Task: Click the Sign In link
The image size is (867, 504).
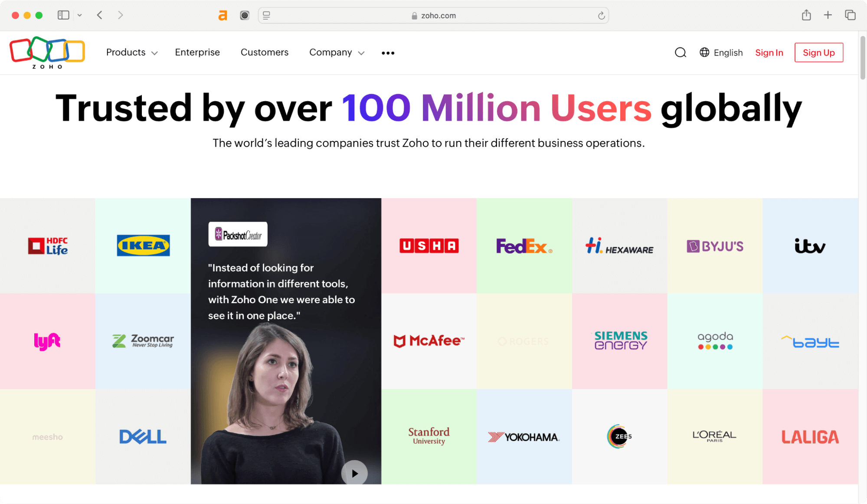Action: [769, 52]
